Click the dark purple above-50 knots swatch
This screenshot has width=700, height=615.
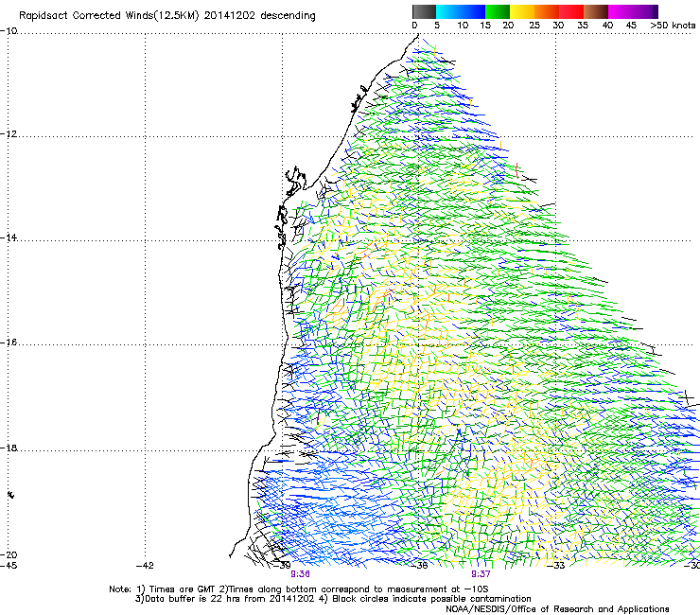(656, 11)
